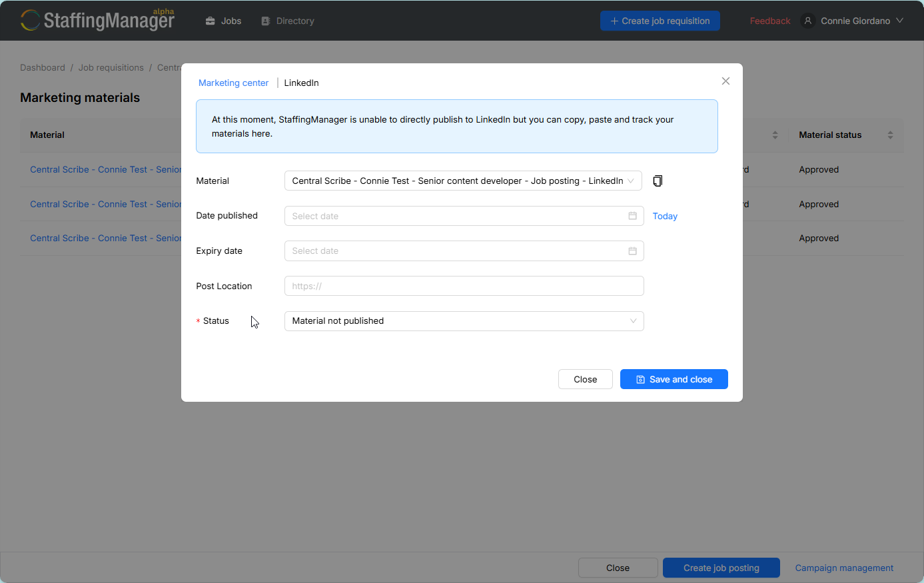924x583 pixels.
Task: Open the Expiry date calendar icon
Action: (x=632, y=251)
